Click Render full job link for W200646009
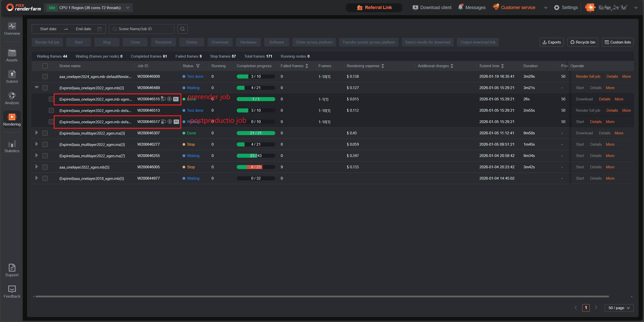The image size is (644, 322). (588, 76)
